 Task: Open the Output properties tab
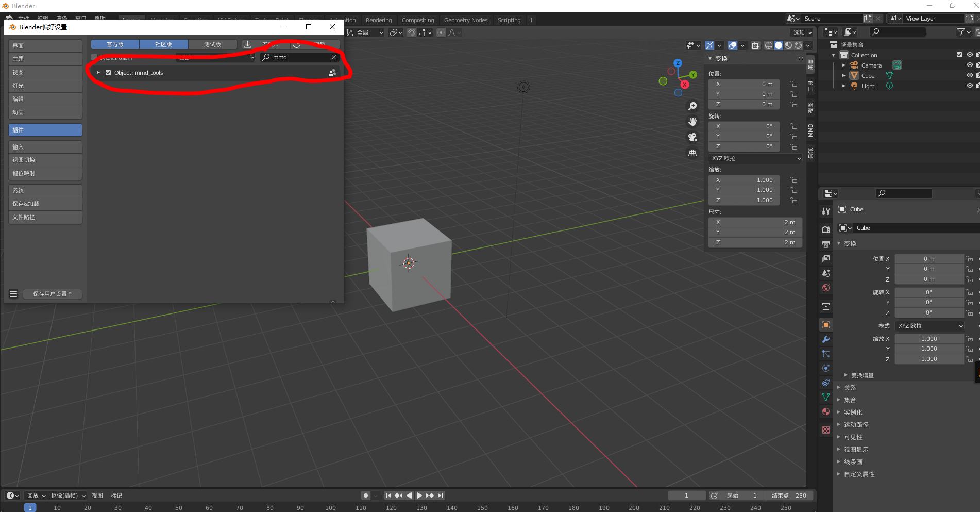tap(826, 244)
